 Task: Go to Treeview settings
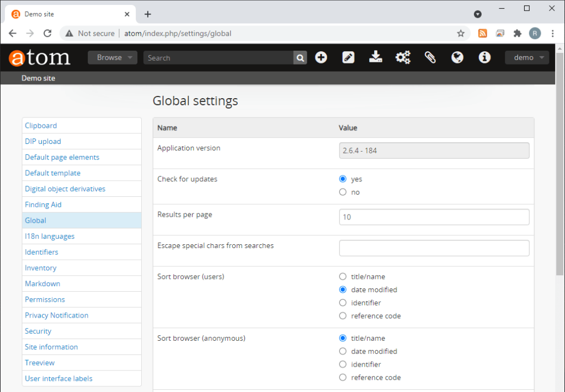coord(82,363)
